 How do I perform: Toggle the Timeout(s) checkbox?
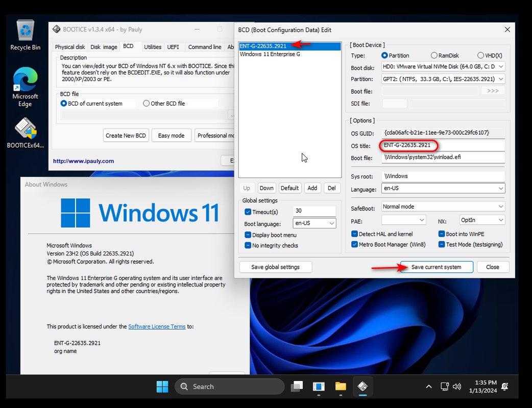point(248,212)
